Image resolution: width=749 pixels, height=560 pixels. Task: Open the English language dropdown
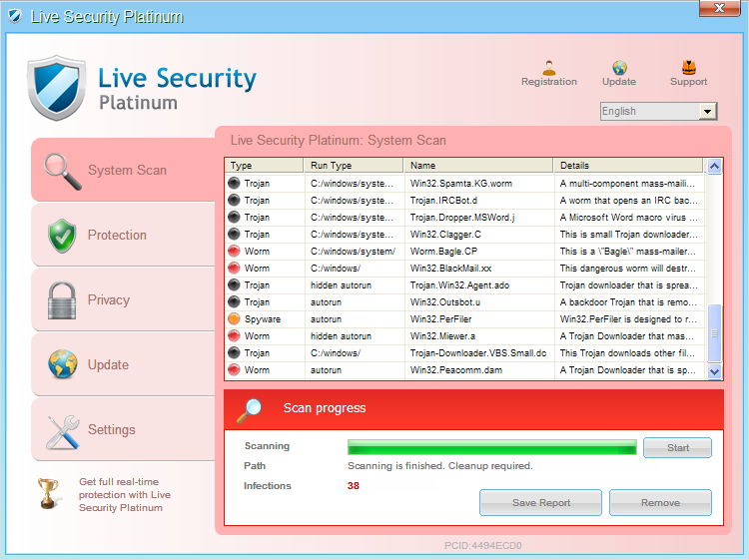click(x=707, y=111)
